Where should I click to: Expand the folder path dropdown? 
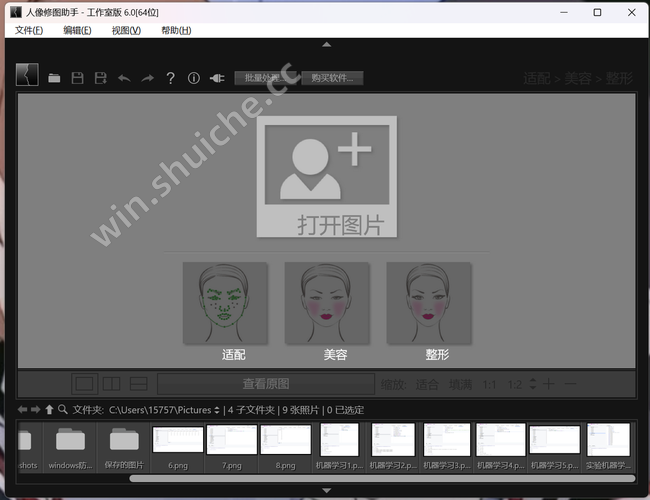(x=217, y=410)
